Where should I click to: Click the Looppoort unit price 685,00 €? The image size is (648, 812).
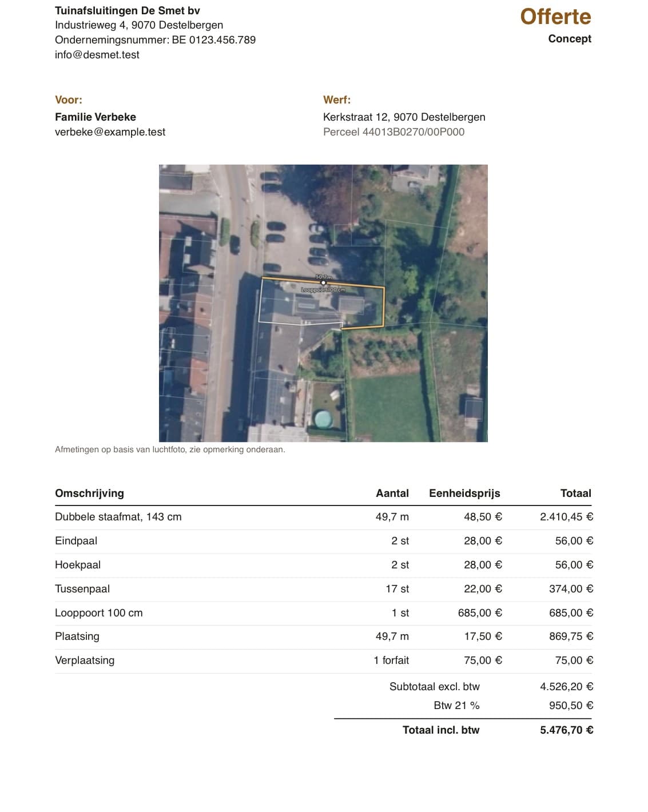coord(480,613)
